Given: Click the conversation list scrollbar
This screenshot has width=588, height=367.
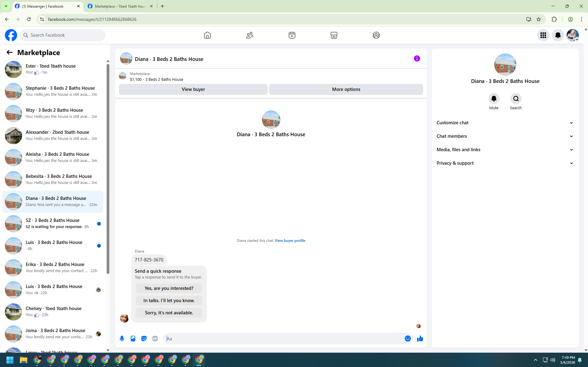Looking at the screenshot, I should tap(108, 169).
